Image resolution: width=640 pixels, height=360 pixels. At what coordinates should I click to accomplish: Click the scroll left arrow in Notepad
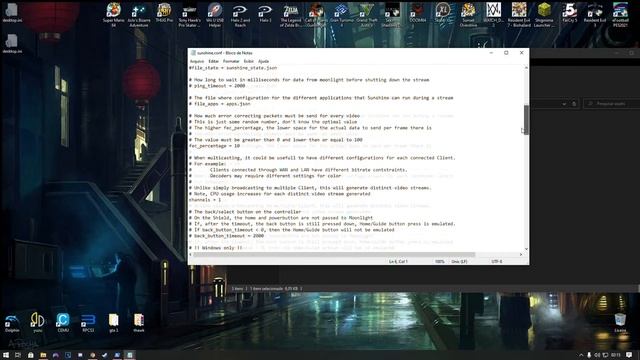pyautogui.click(x=191, y=255)
